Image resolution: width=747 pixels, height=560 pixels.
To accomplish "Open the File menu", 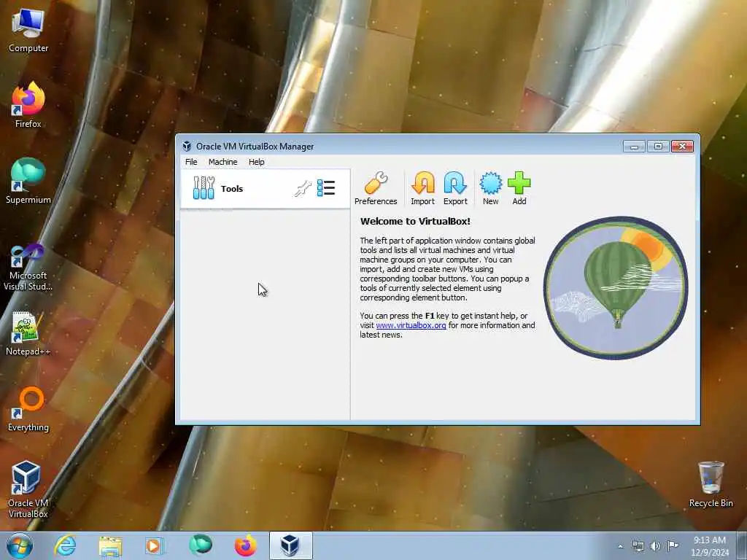I will [191, 162].
